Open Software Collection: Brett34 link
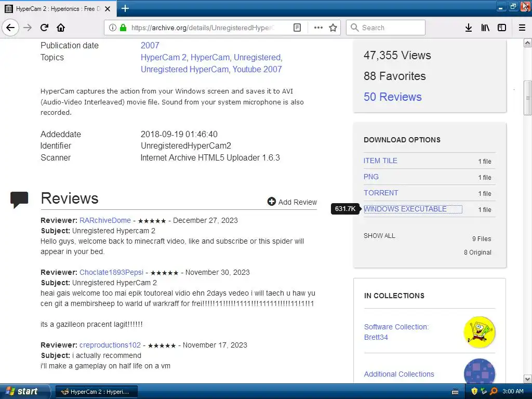Viewport: 532px width, 399px height. point(396,332)
